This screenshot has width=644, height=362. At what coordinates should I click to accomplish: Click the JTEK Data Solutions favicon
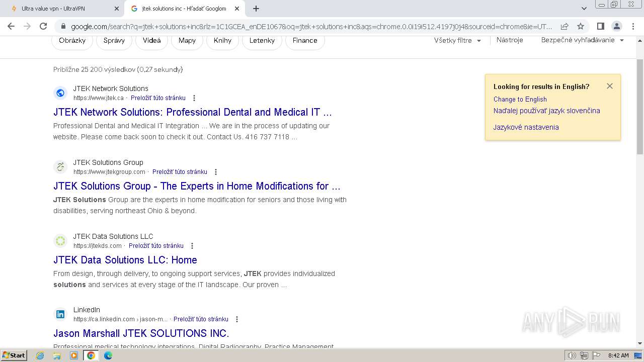(x=60, y=241)
